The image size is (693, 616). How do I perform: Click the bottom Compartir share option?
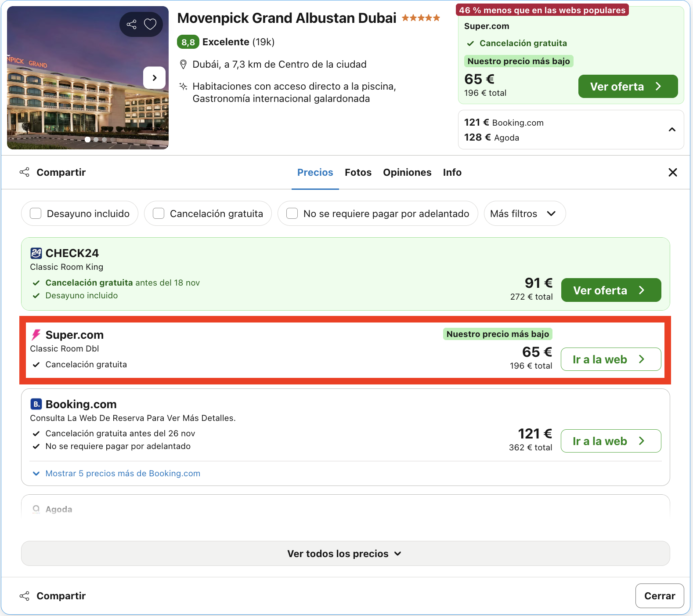(x=53, y=596)
